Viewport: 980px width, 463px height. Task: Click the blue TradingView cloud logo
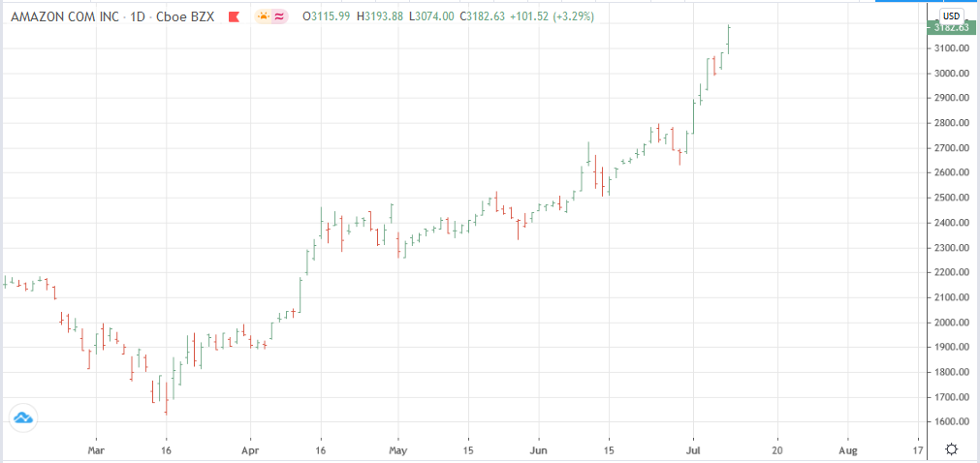pos(22,418)
